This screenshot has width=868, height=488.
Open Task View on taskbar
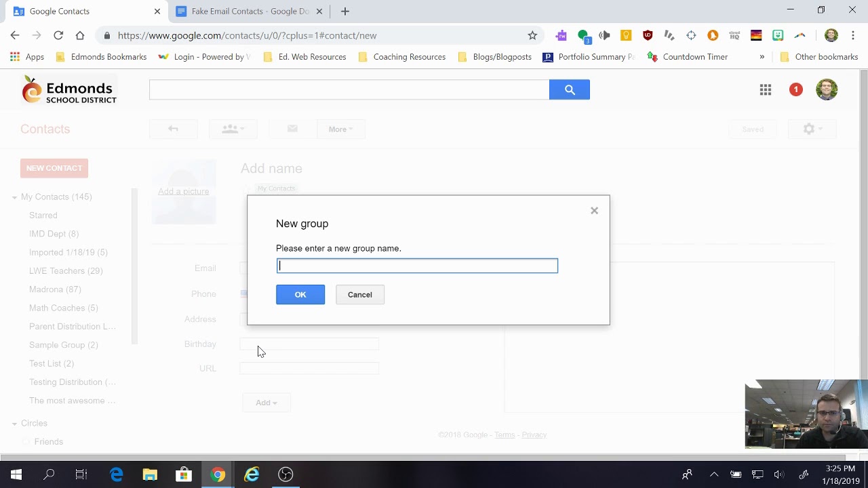point(81,474)
